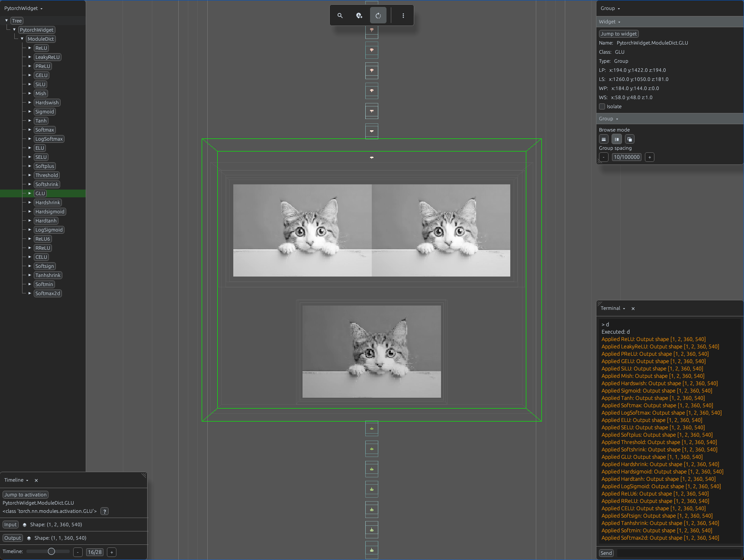
Task: Open the three-dot overflow menu in toolbar
Action: click(x=403, y=16)
